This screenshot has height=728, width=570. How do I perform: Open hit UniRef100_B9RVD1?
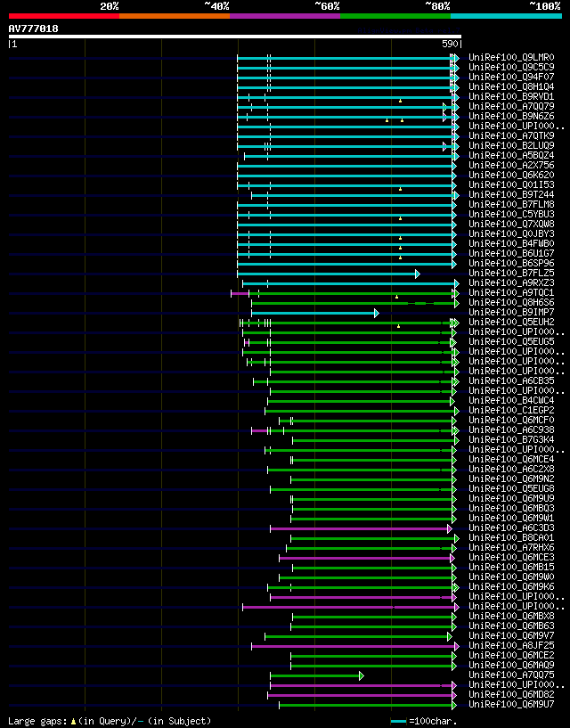coord(511,96)
